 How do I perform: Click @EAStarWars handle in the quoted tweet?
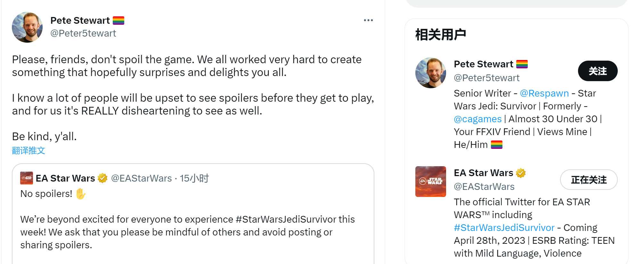(141, 178)
